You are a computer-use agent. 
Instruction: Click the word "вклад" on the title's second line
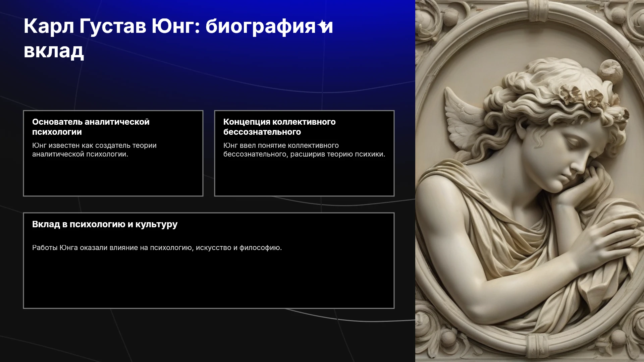54,51
